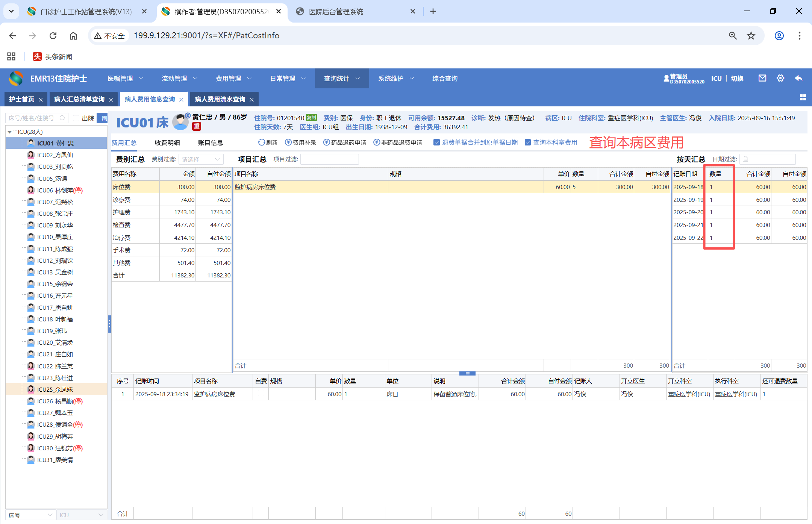The height and width of the screenshot is (524, 812).
Task: Uncheck 退费单据合并到原单据日期 checkbox
Action: (436, 142)
